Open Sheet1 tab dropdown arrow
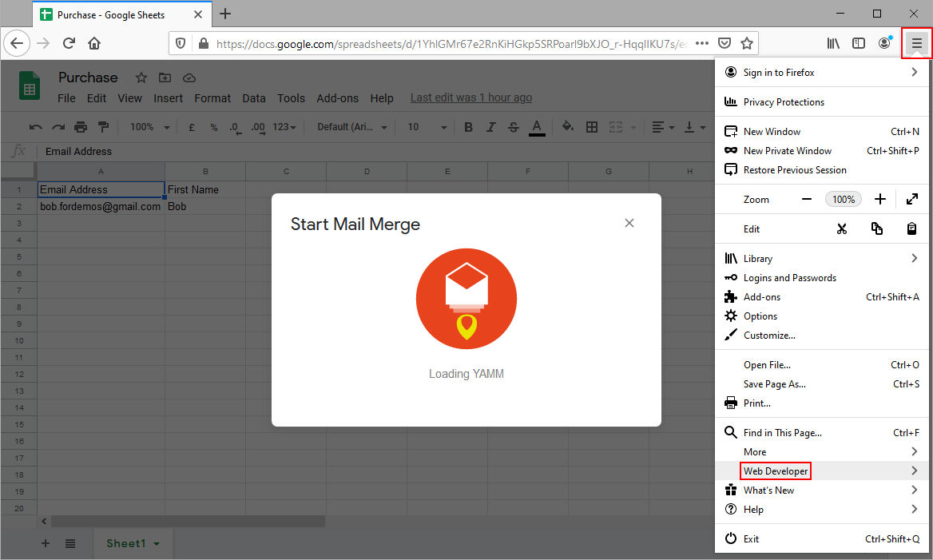 pos(157,544)
